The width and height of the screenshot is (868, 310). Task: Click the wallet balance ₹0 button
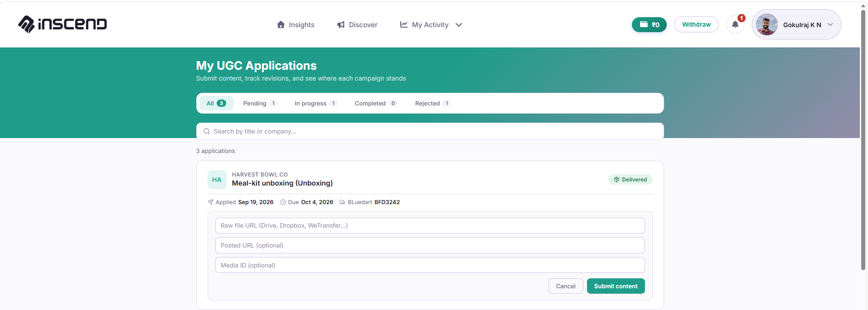pos(649,24)
